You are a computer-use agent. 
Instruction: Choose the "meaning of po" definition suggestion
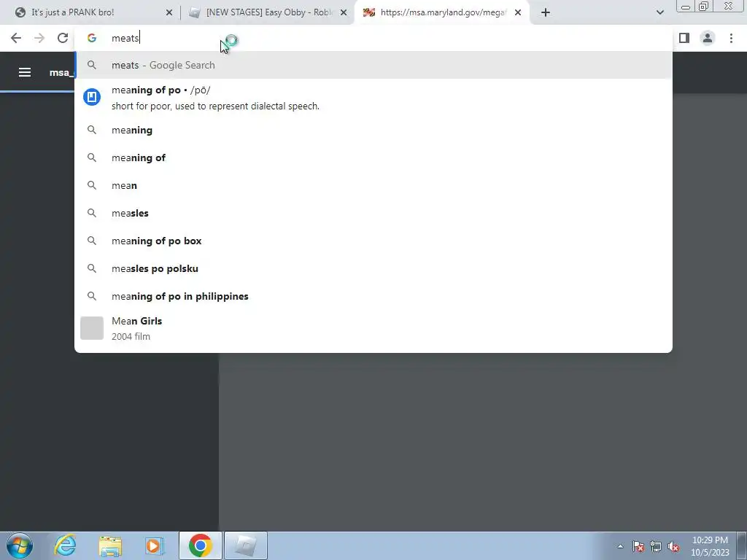pos(373,98)
